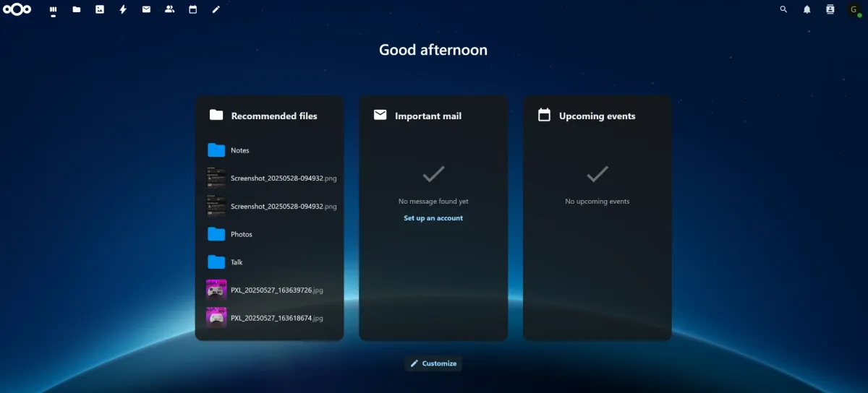This screenshot has width=868, height=393.
Task: Open the Photos folder name
Action: coord(242,234)
